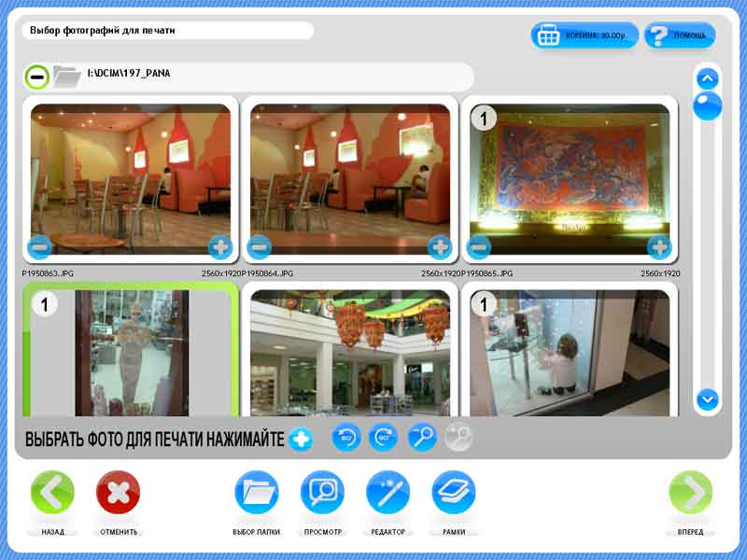
Task: Collapse the I:\DCIM\197_PANA folder
Action: [x=37, y=76]
